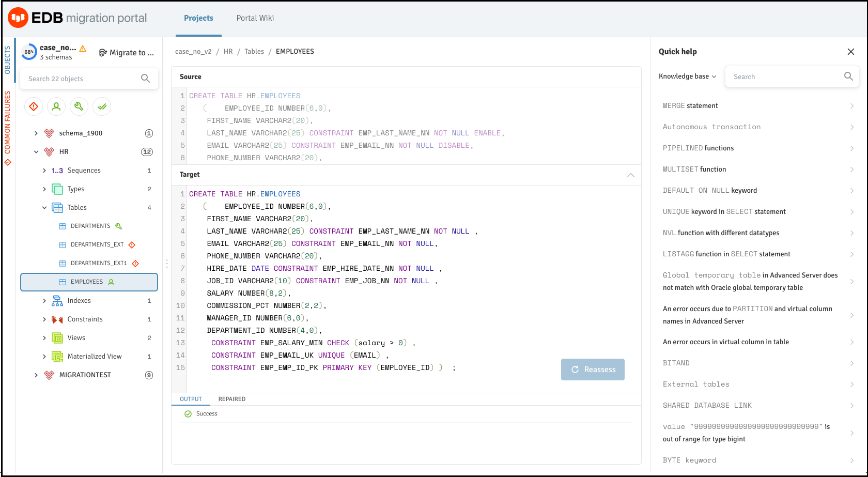Screen dimensions: 868x477
Task: Click the Reassess button
Action: coord(593,370)
